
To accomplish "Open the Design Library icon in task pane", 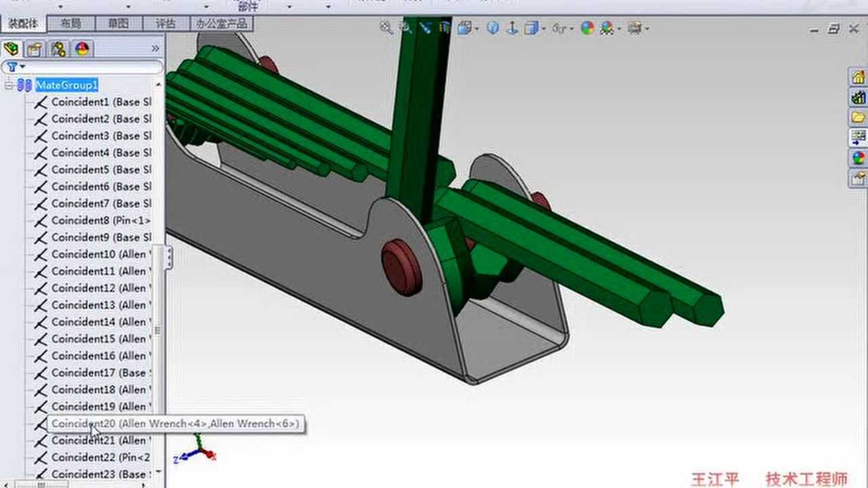I will 858,97.
